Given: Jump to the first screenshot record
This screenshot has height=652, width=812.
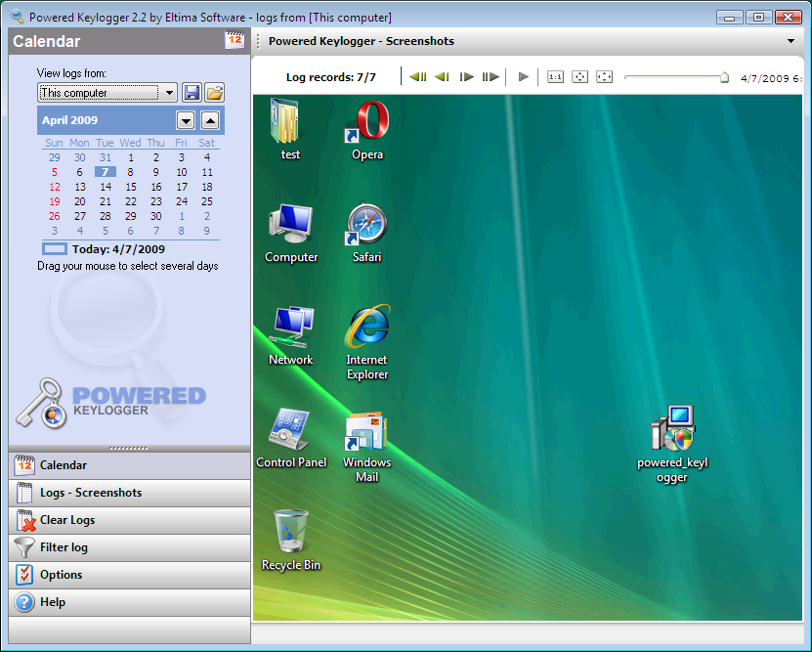Looking at the screenshot, I should pos(418,77).
